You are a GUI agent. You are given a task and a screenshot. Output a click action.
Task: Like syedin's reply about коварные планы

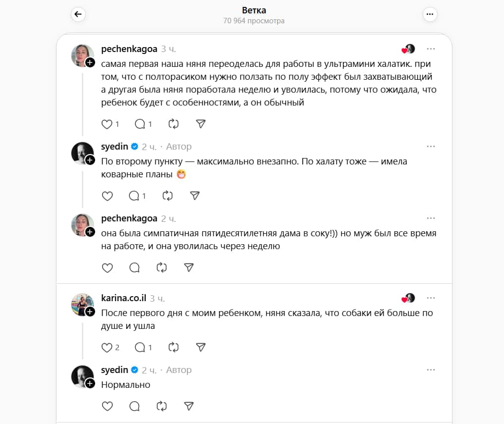[107, 196]
